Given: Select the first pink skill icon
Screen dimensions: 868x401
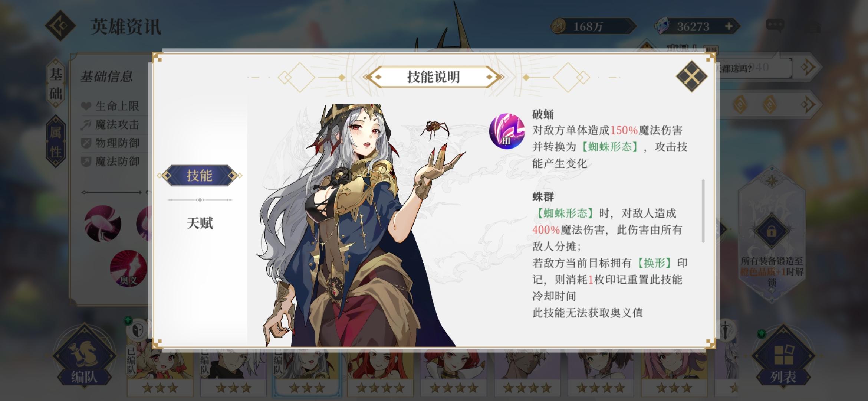Looking at the screenshot, I should click(103, 224).
